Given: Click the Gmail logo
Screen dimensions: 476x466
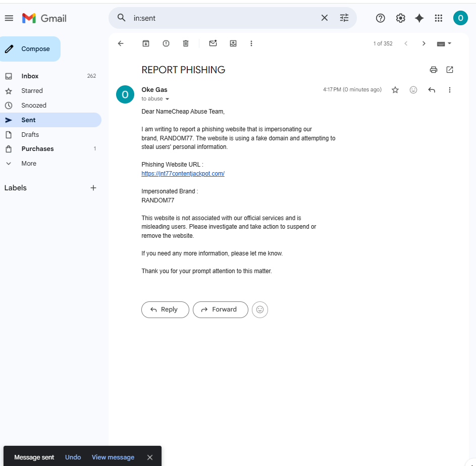Looking at the screenshot, I should (x=44, y=18).
